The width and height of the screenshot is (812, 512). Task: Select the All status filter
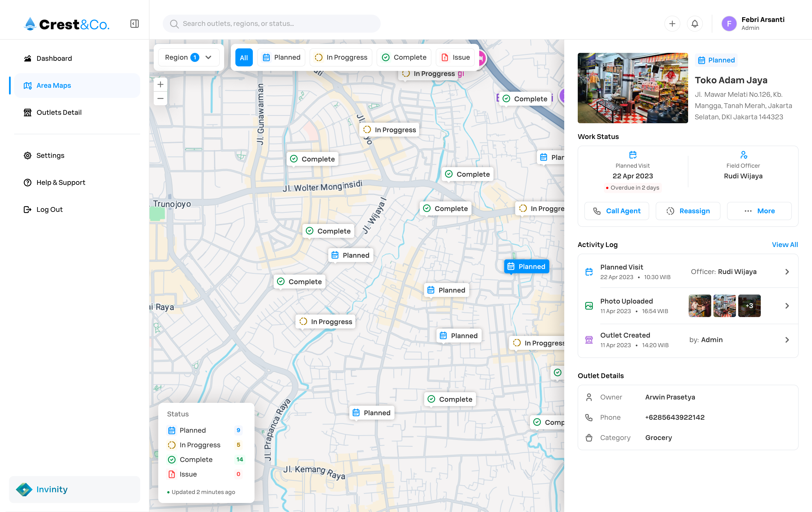[244, 57]
